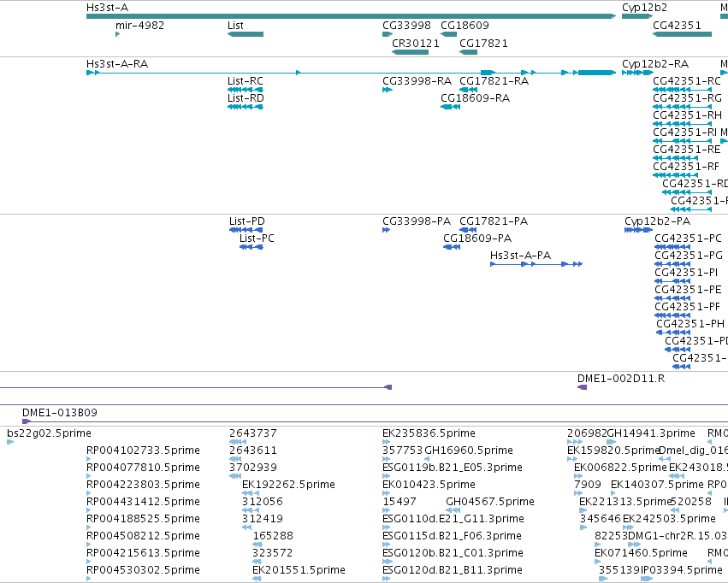This screenshot has height=583, width=728.
Task: Click the List-RD transcript
Action: [246, 107]
